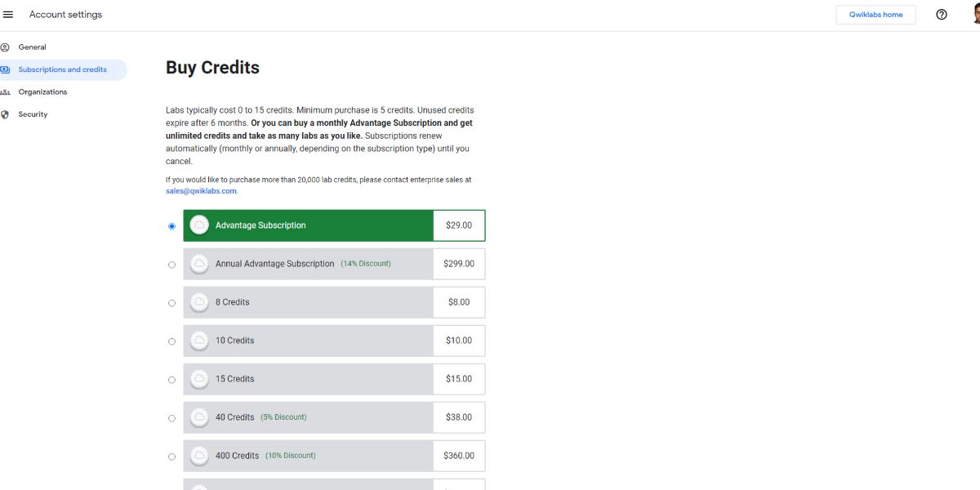Select the Annual Advantage Subscription radio button

click(x=171, y=265)
